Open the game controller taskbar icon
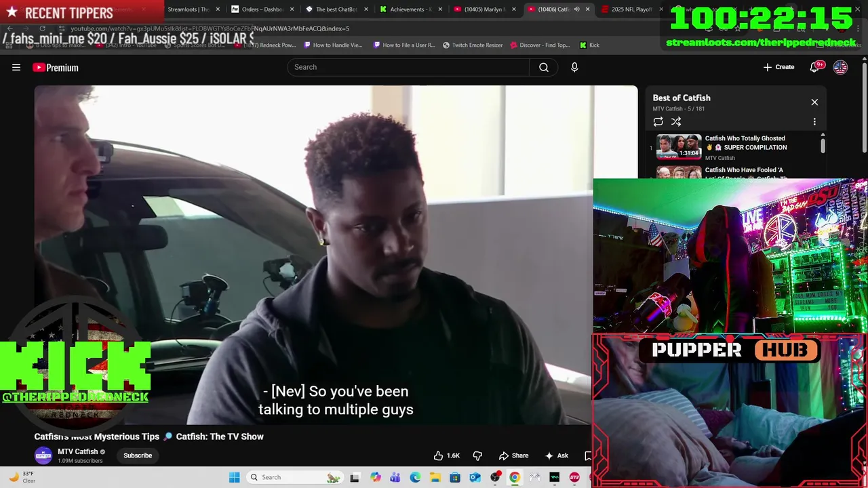Screen dimensions: 868x488 (x=535, y=477)
